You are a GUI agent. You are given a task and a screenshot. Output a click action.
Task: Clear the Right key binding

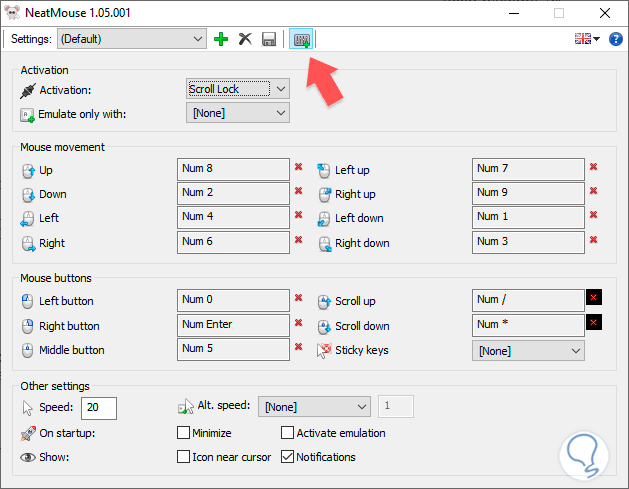[x=298, y=239]
